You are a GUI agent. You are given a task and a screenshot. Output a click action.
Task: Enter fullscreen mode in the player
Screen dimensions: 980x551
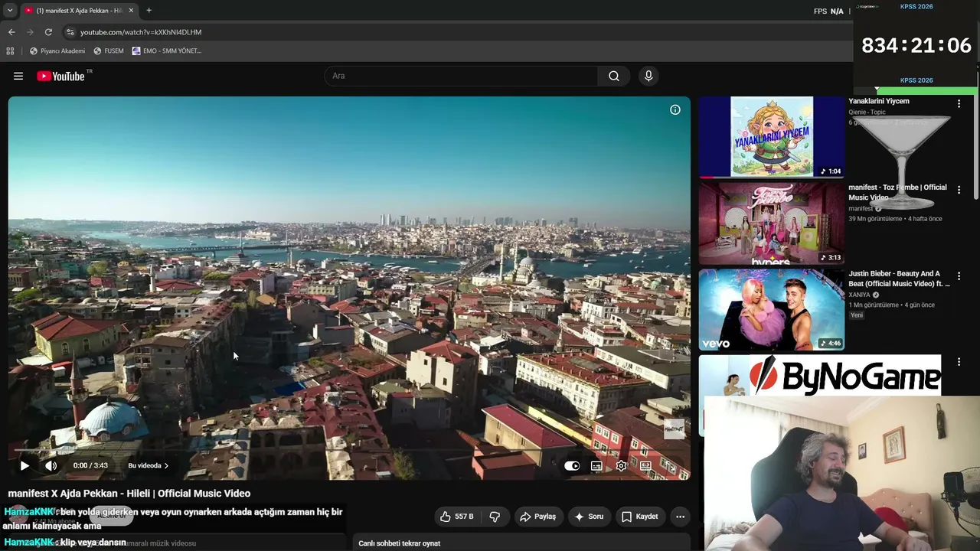670,465
